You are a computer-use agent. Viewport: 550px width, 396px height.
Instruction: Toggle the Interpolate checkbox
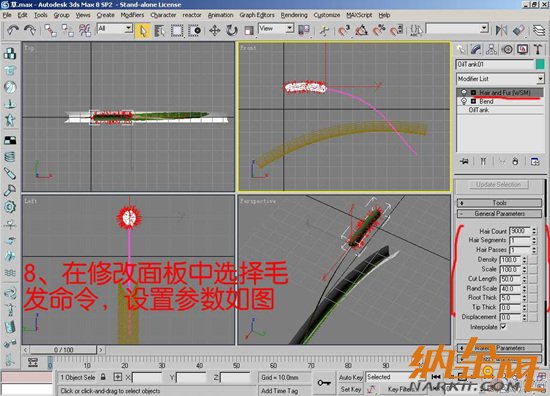pyautogui.click(x=503, y=327)
